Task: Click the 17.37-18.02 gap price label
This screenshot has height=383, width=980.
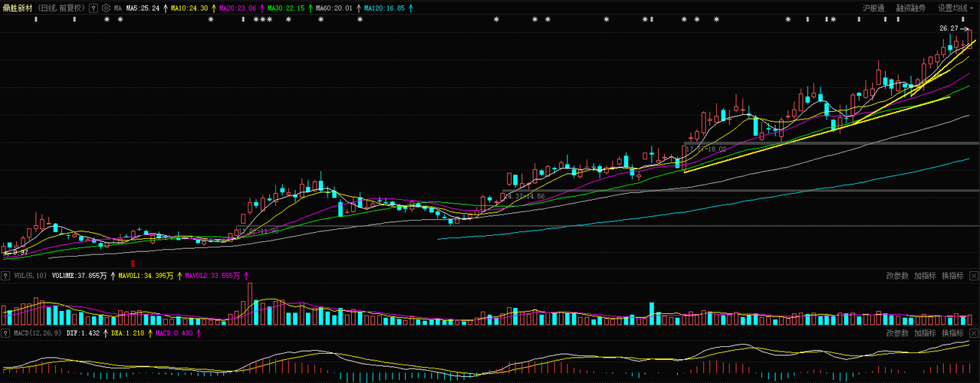Action: 706,149
